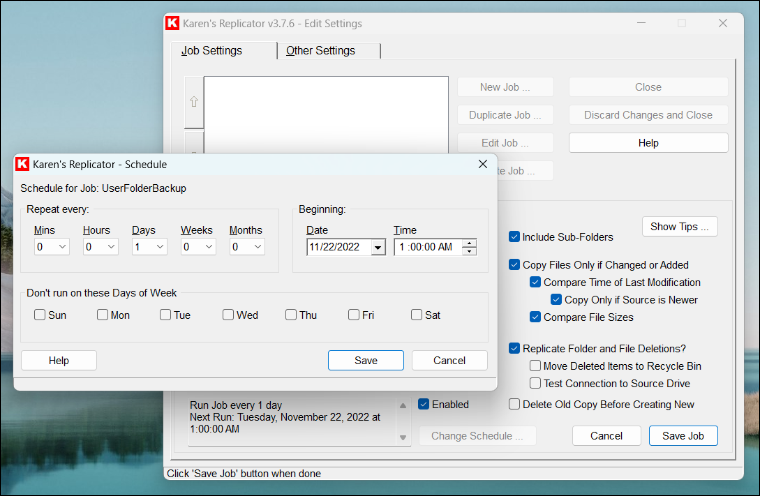
Task: Check the Tue exclusion checkbox
Action: pos(165,315)
